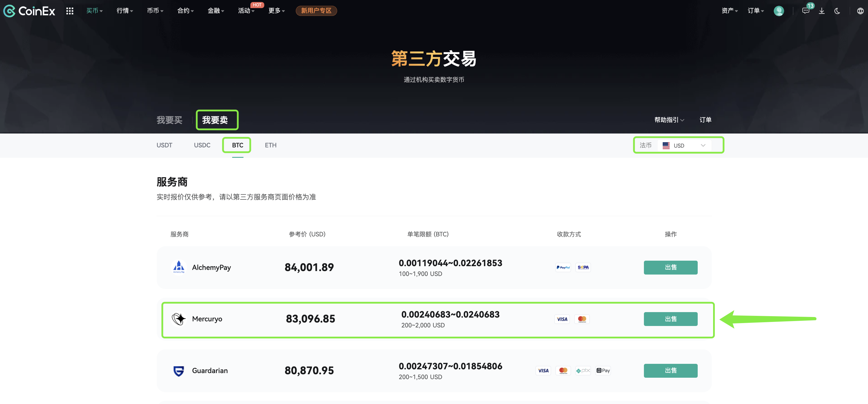Click the Revolut Pay icon in Guardarian row
This screenshot has height=404, width=868.
pos(603,371)
